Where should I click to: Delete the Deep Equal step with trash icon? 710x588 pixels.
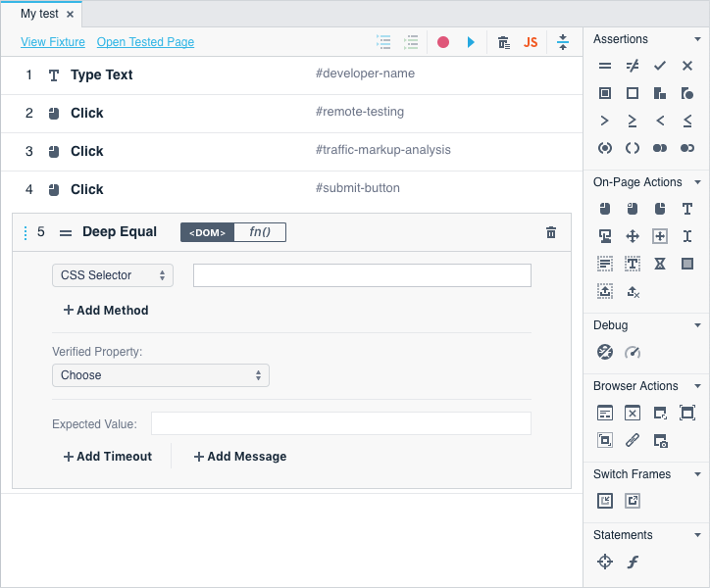551,232
